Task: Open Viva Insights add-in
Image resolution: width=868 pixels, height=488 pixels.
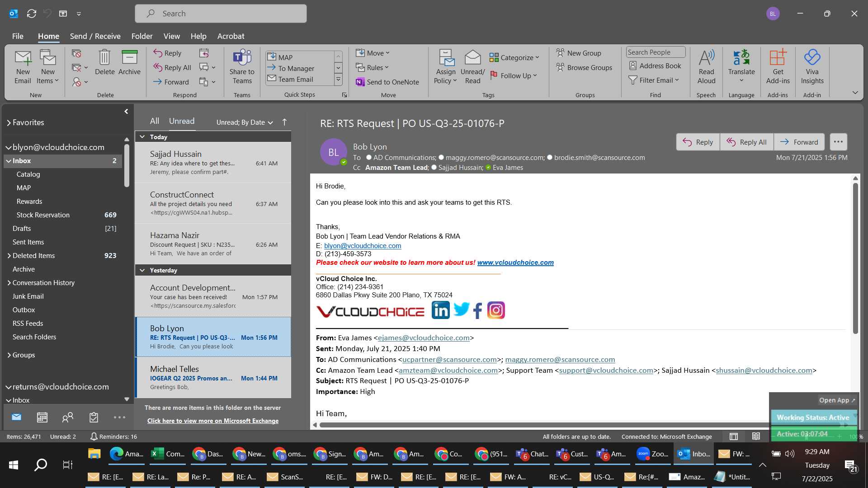Action: 812,67
